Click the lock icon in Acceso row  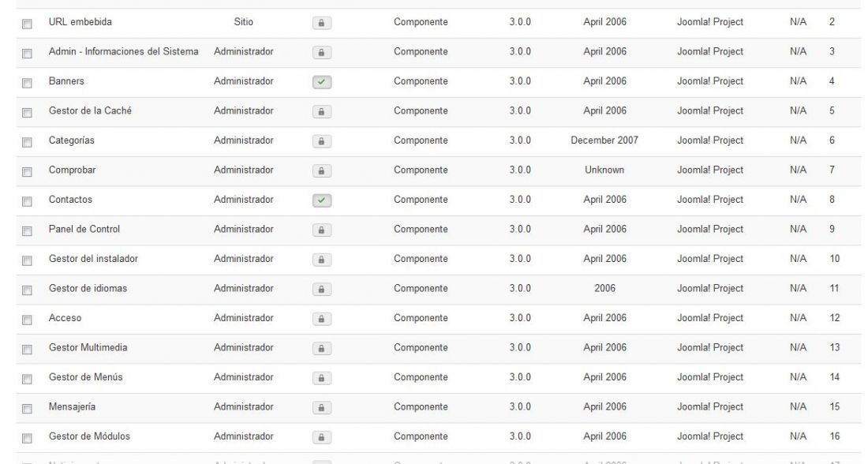pos(322,319)
